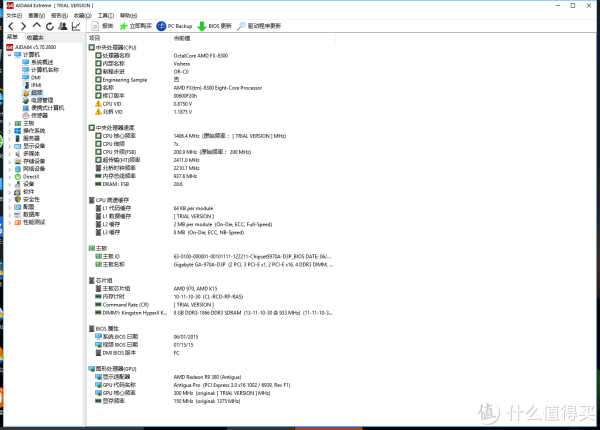Click the 项目 column header
This screenshot has height=430, width=600.
[x=129, y=38]
